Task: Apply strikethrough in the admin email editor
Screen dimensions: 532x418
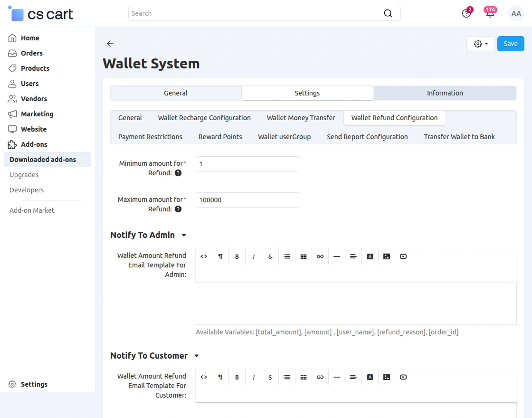Action: click(270, 256)
